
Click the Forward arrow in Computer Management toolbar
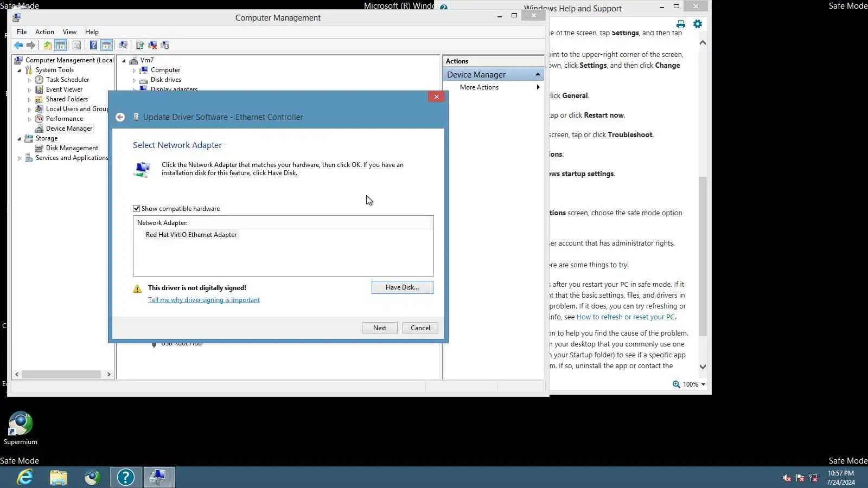pos(31,46)
